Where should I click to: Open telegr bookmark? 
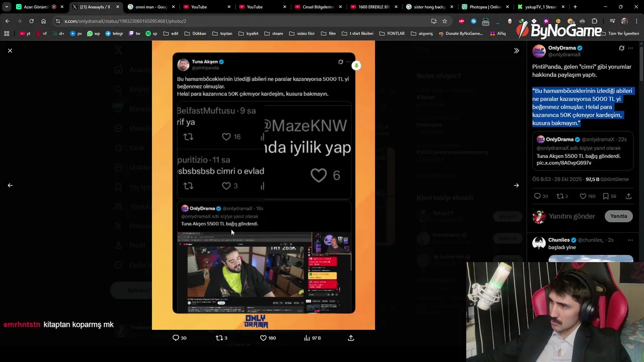tap(114, 34)
